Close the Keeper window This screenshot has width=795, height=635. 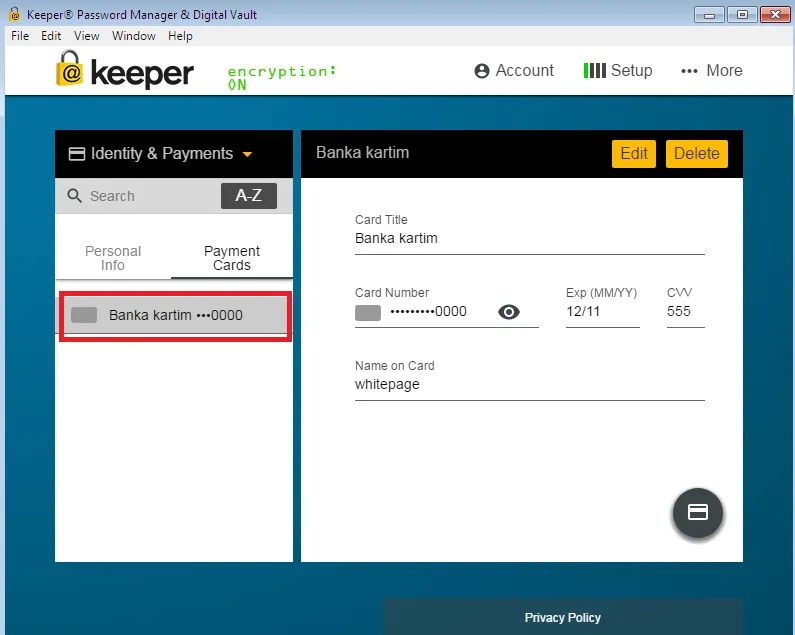pyautogui.click(x=775, y=15)
